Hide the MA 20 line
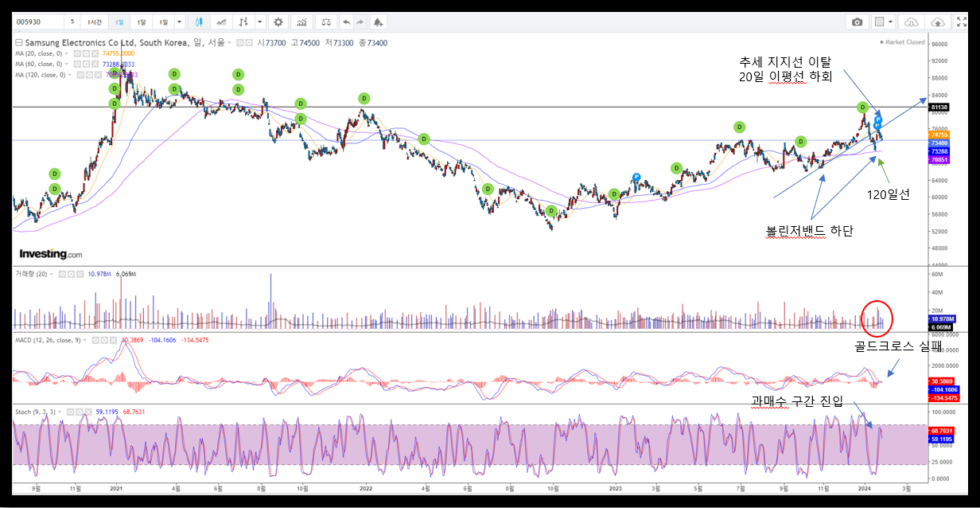The width and height of the screenshot is (980, 508). [77, 53]
